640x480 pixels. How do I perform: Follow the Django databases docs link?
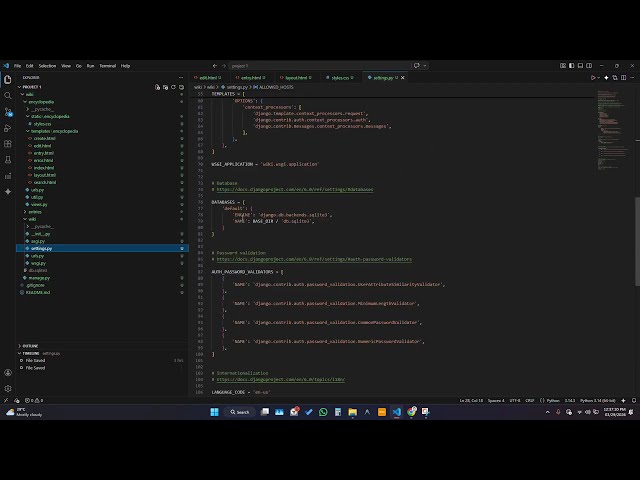pos(295,189)
